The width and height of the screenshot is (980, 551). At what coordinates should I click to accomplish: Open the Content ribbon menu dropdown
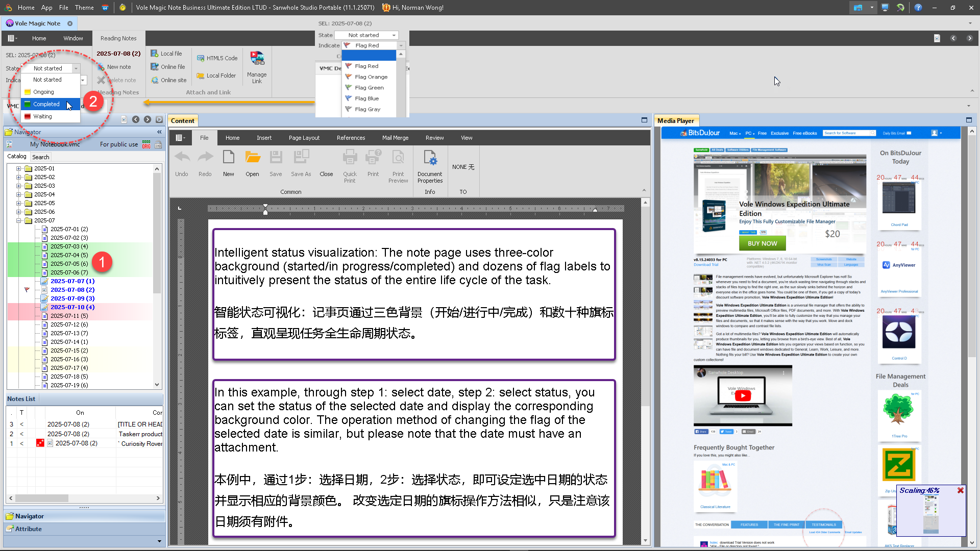tap(180, 138)
